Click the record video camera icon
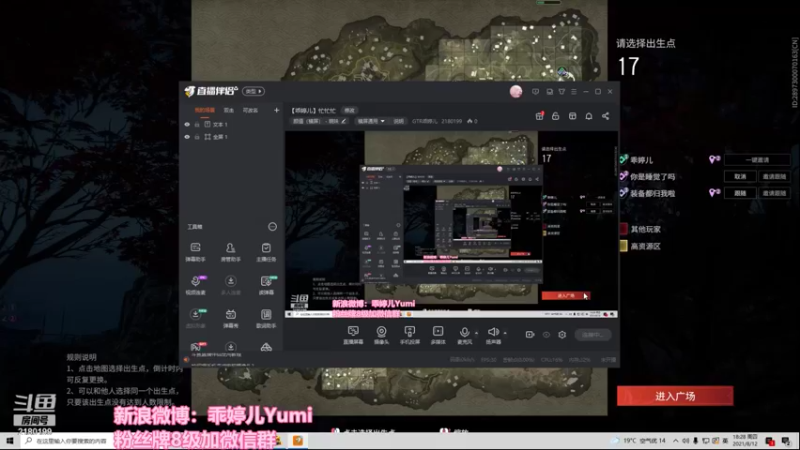 pos(530,335)
